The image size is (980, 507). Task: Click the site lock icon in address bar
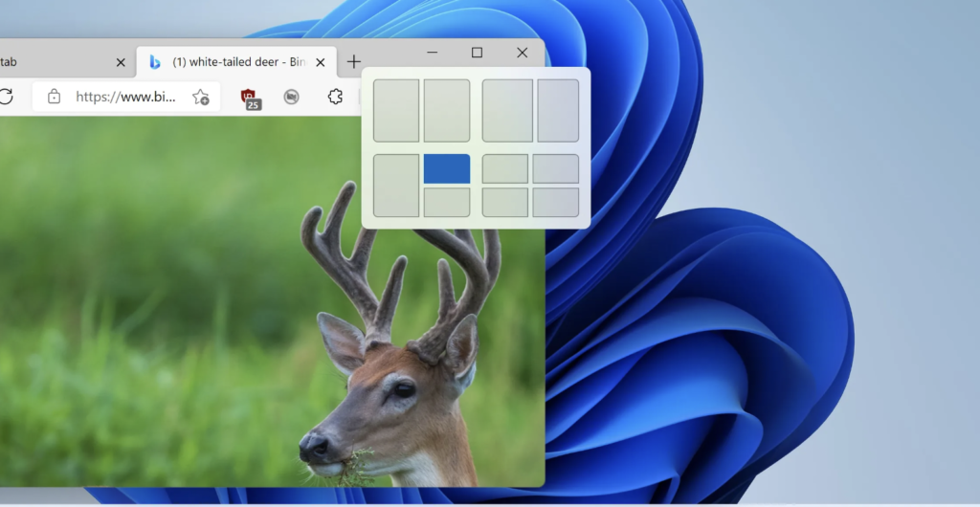tap(55, 97)
